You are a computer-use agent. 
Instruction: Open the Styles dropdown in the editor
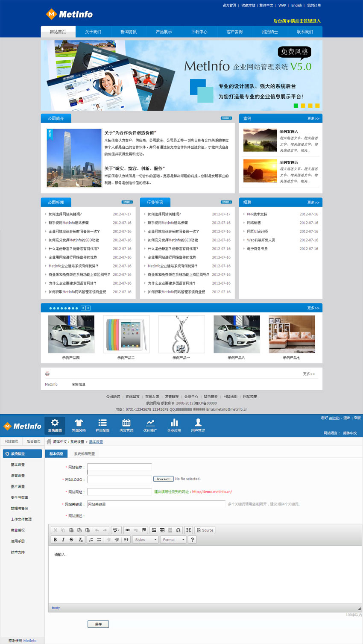(145, 540)
